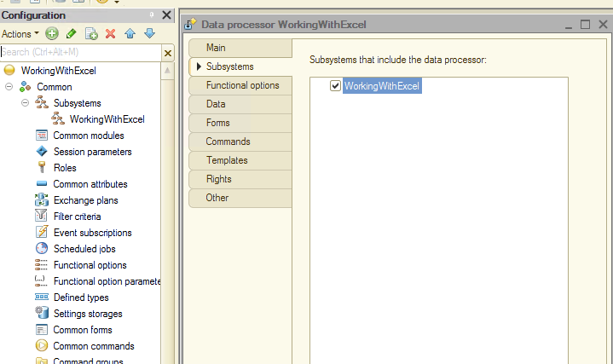613x364 pixels.
Task: Select the Functional option parameters icon
Action: 41,280
